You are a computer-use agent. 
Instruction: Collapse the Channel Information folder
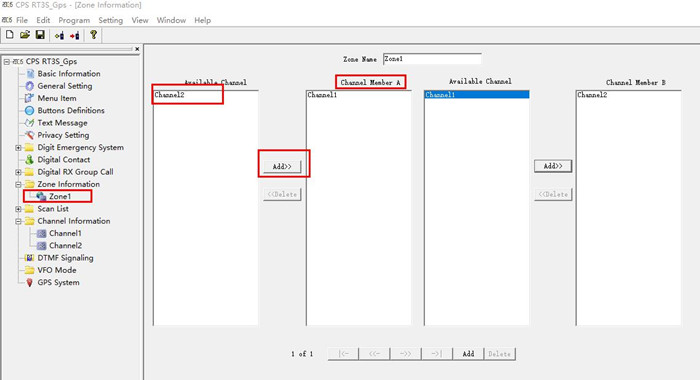point(18,221)
